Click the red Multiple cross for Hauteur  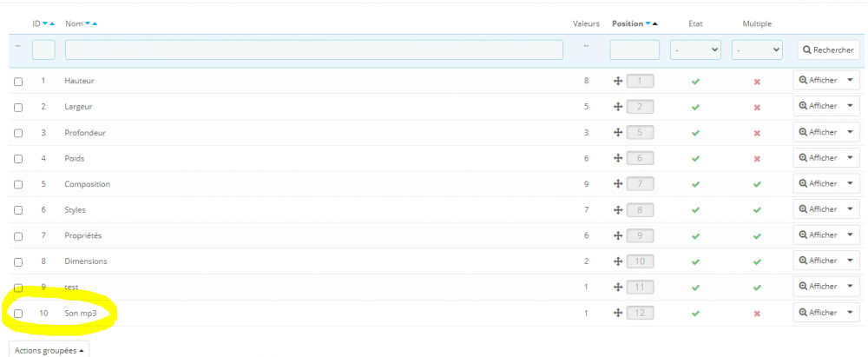tap(757, 82)
